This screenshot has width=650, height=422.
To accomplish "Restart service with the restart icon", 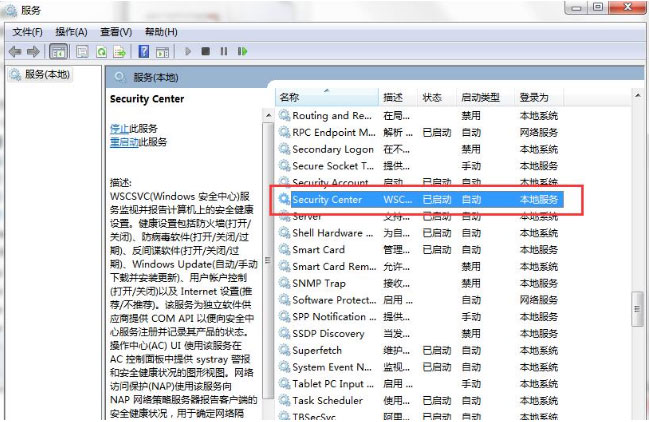I will tap(242, 51).
